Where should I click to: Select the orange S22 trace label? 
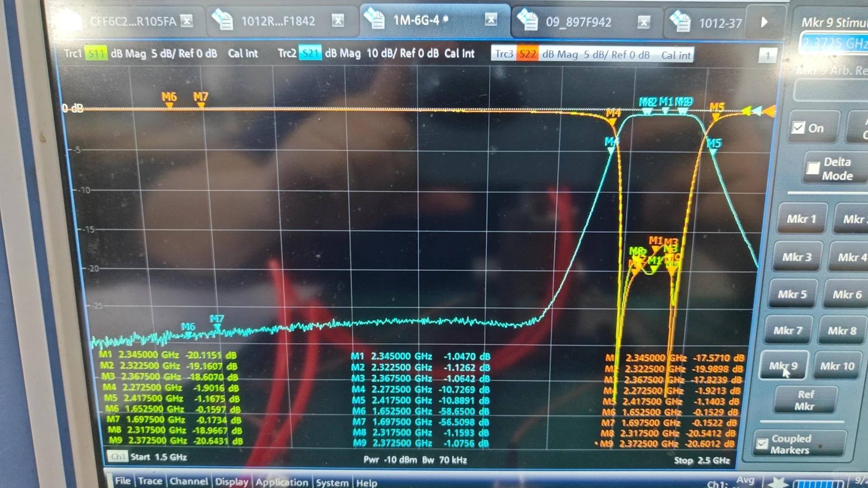[527, 55]
